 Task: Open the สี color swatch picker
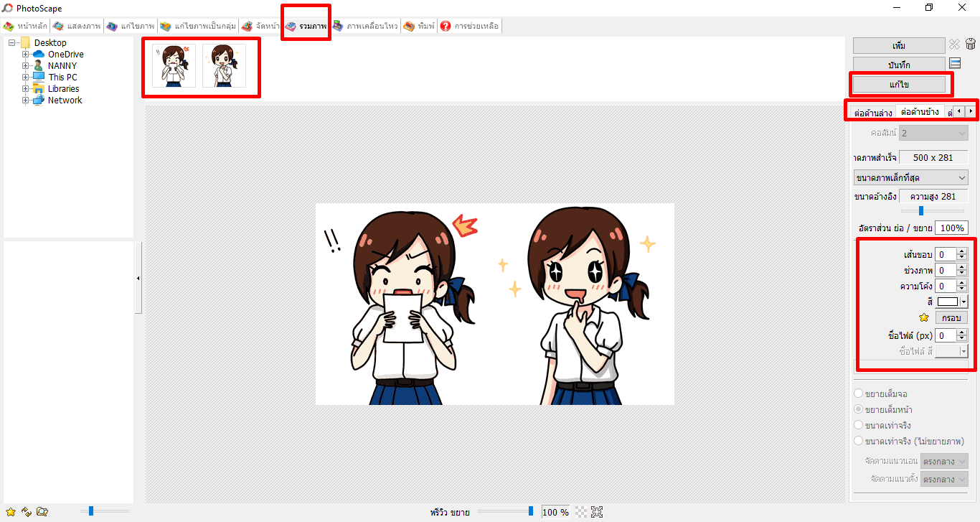pos(953,302)
